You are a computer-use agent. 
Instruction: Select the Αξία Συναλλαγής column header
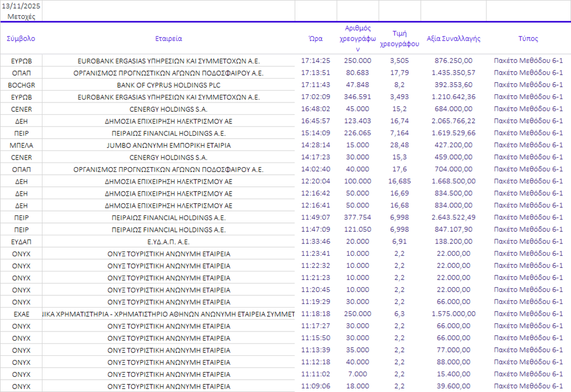[x=453, y=38]
